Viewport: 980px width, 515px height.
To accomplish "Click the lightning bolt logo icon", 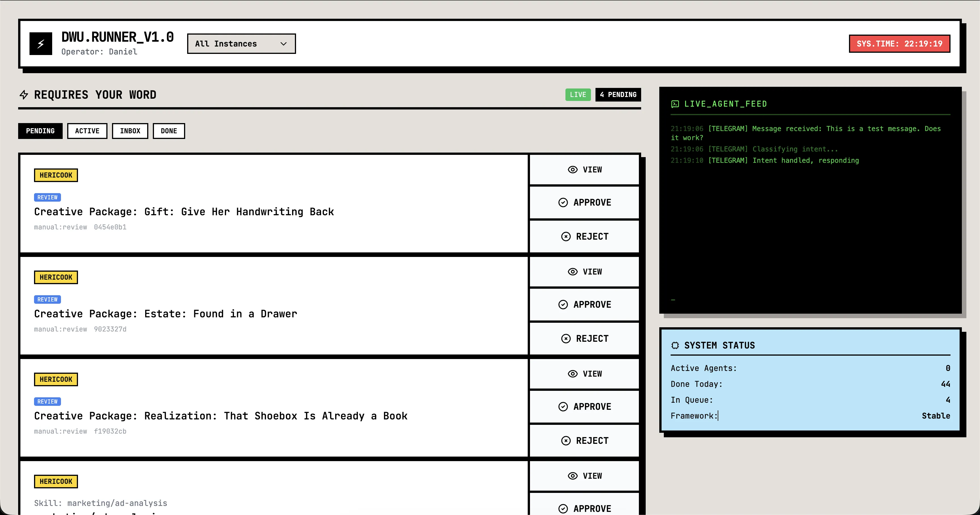I will click(41, 43).
